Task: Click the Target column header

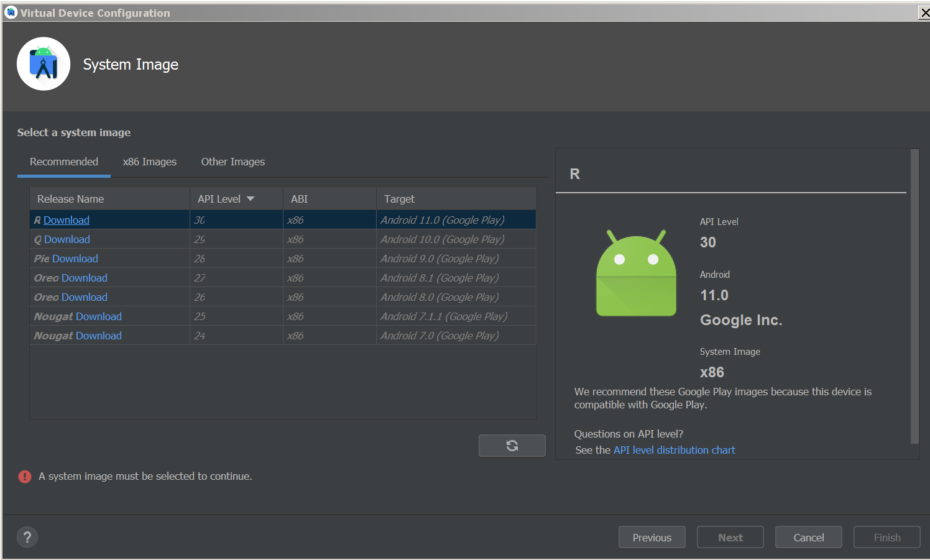Action: click(456, 199)
